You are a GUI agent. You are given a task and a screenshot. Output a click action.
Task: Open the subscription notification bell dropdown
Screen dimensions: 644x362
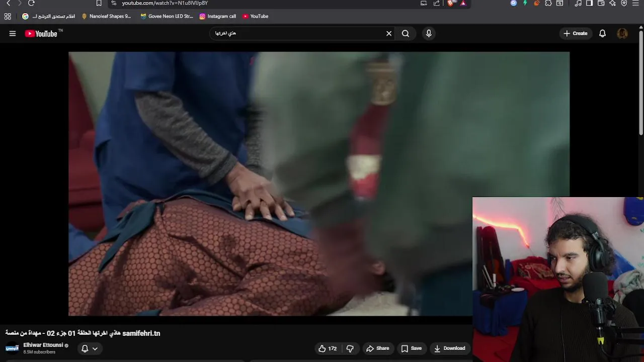pyautogui.click(x=89, y=348)
